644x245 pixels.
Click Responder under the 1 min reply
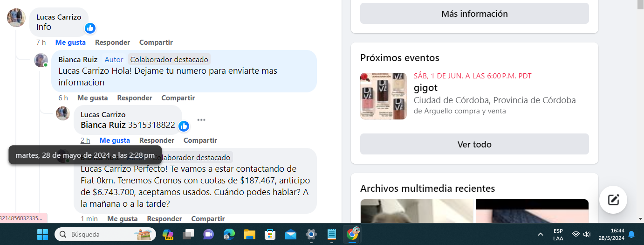[x=164, y=219]
